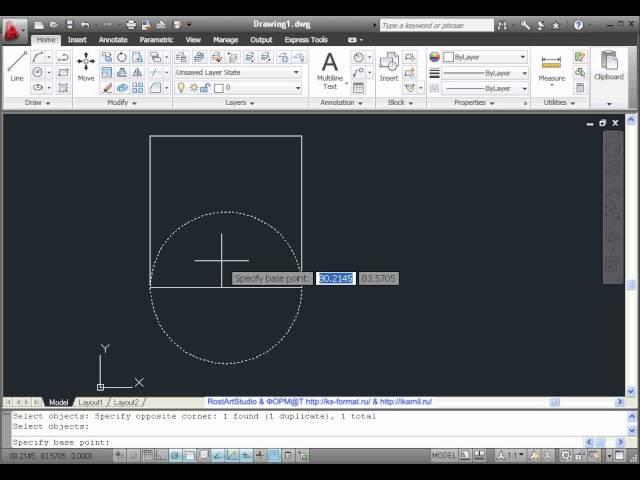This screenshot has height=480, width=640.
Task: Insert a Table from Annotation panel
Action: click(358, 88)
